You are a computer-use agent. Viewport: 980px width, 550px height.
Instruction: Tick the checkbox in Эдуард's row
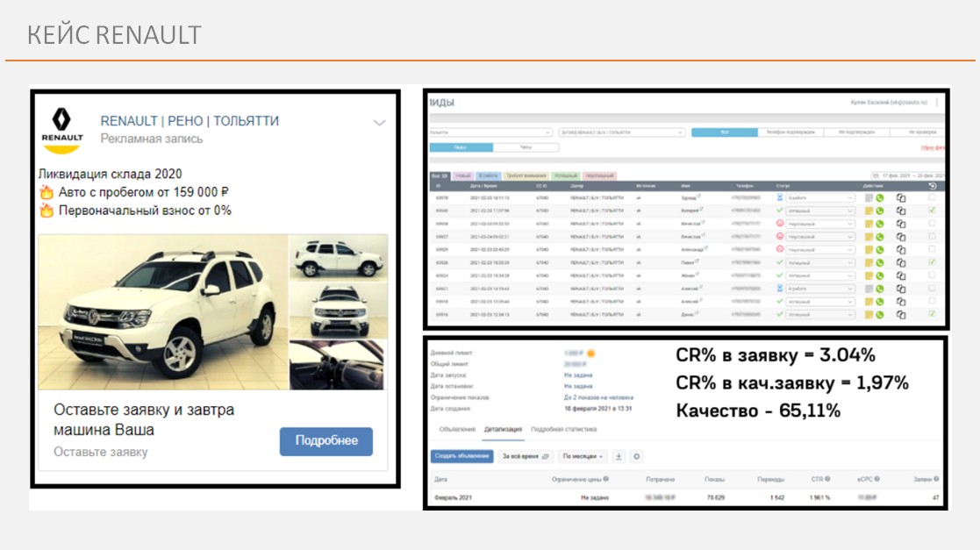click(932, 196)
